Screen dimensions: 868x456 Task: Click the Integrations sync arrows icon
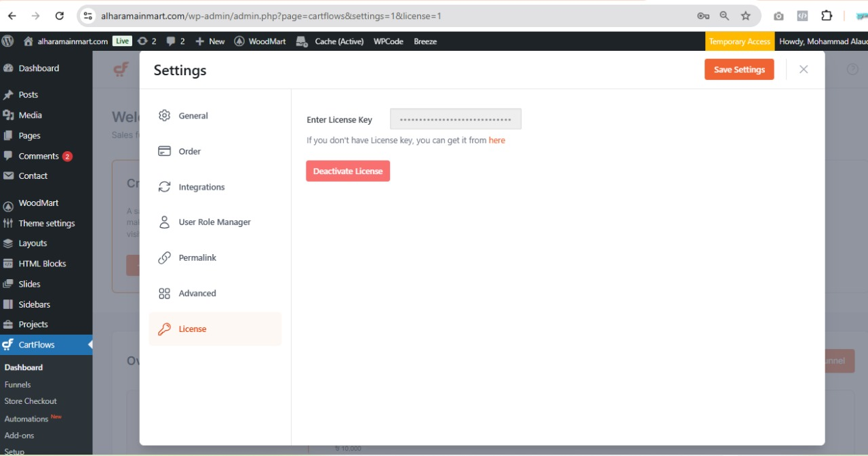coord(164,187)
